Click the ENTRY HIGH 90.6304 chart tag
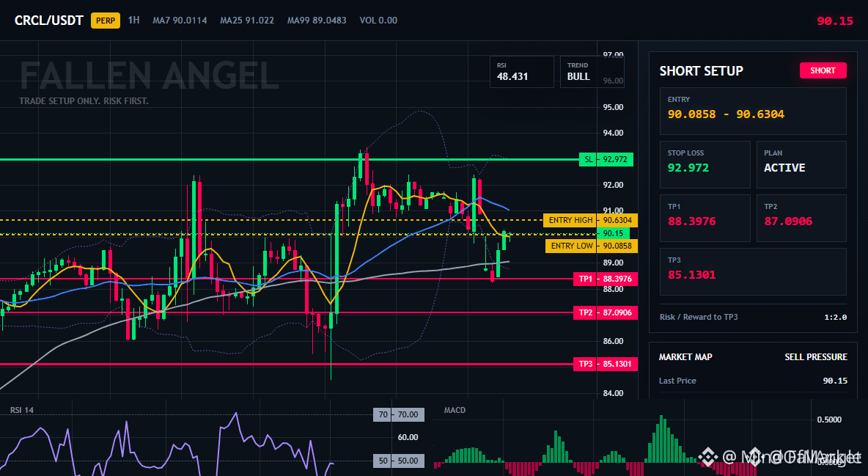Screen dimensions: 868x476 tap(591, 220)
